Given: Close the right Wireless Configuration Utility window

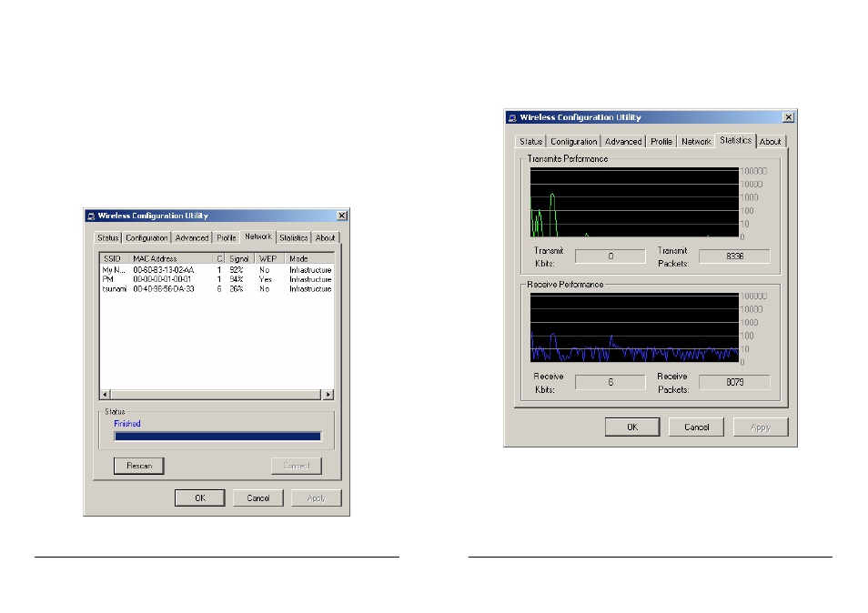Looking at the screenshot, I should [789, 117].
